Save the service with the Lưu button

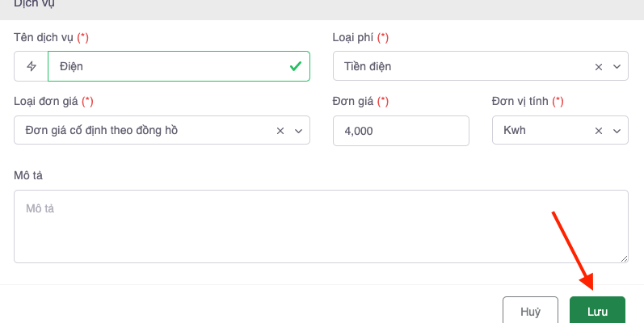coord(597,311)
